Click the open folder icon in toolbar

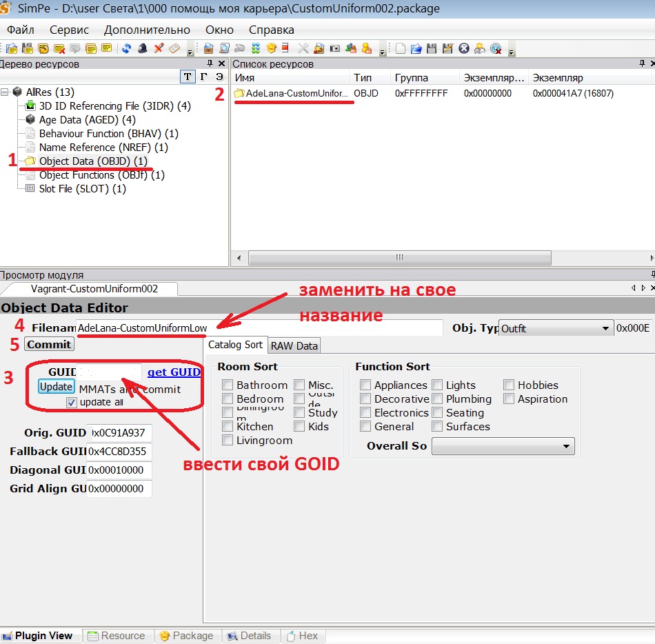(x=416, y=48)
